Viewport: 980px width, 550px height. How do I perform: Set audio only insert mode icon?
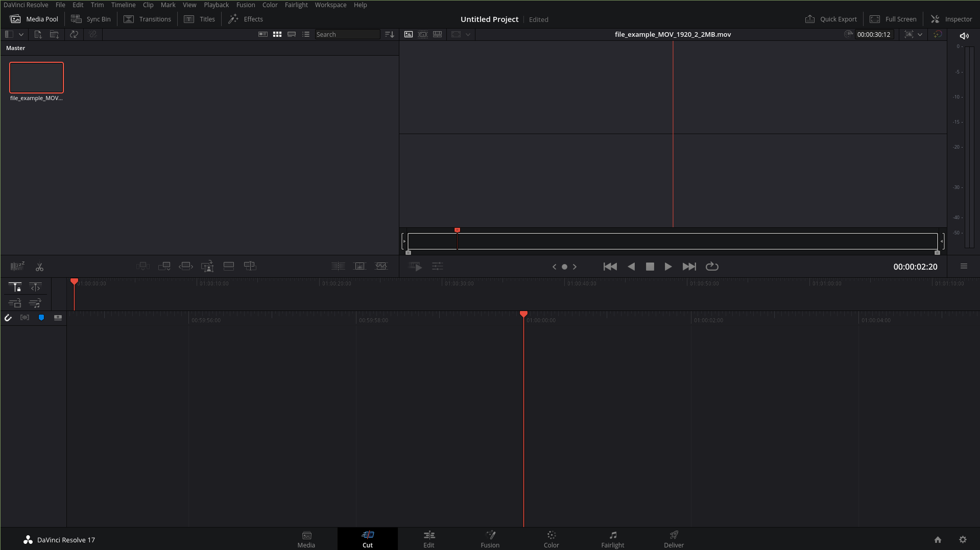(x=35, y=303)
